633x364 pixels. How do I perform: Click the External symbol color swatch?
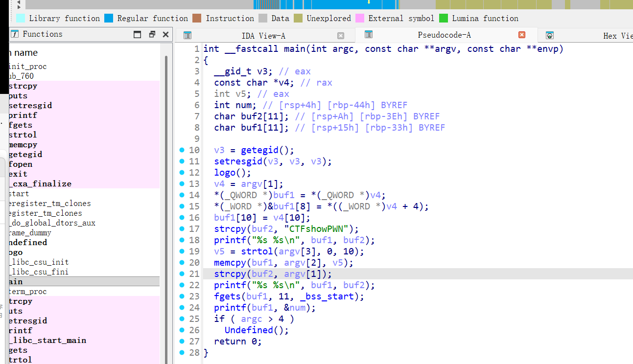tap(360, 18)
